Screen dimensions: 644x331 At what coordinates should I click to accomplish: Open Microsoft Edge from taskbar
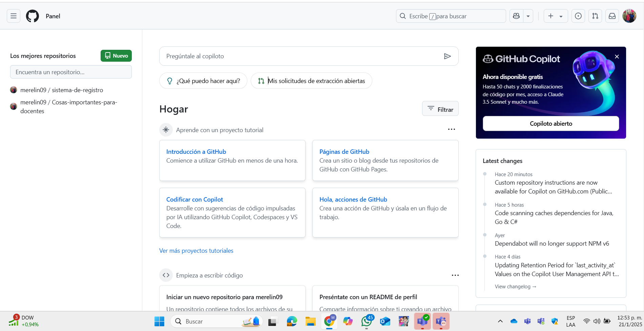point(292,321)
